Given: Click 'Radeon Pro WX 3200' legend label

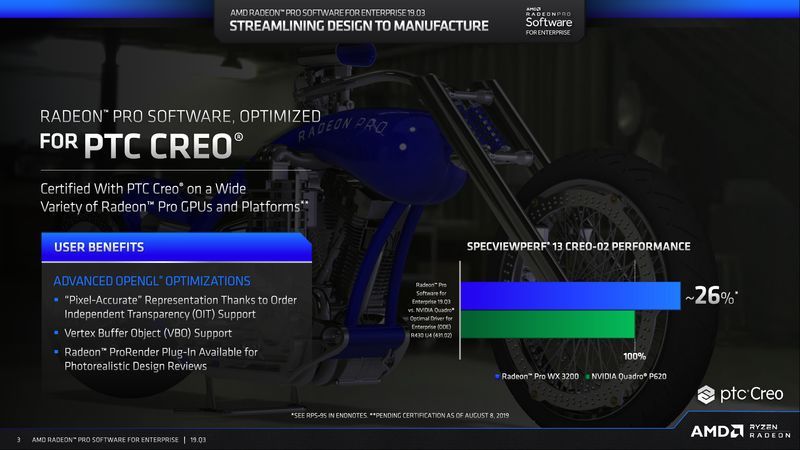Looking at the screenshot, I should click(540, 377).
